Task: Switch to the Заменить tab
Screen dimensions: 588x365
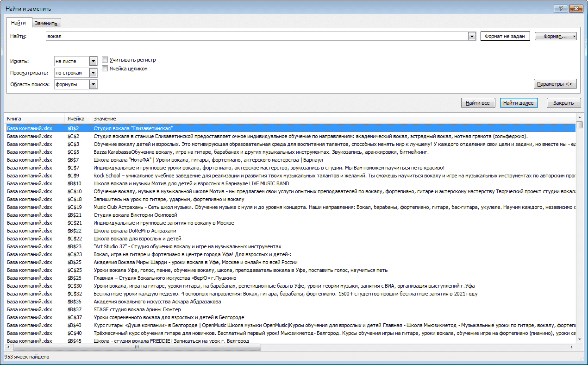Action: tap(46, 24)
